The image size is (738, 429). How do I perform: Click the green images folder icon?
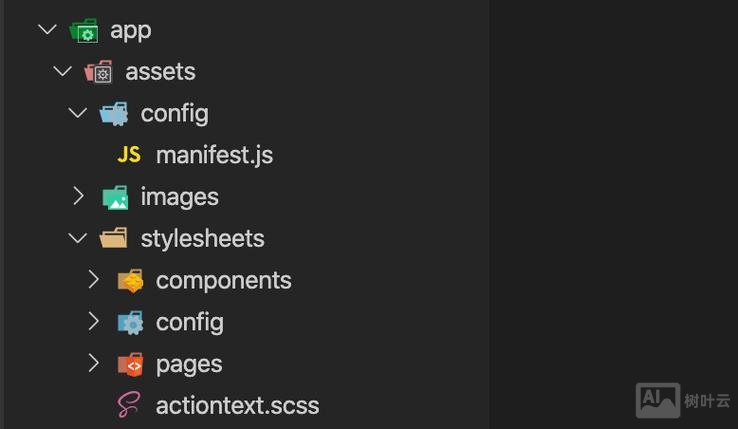tap(115, 197)
